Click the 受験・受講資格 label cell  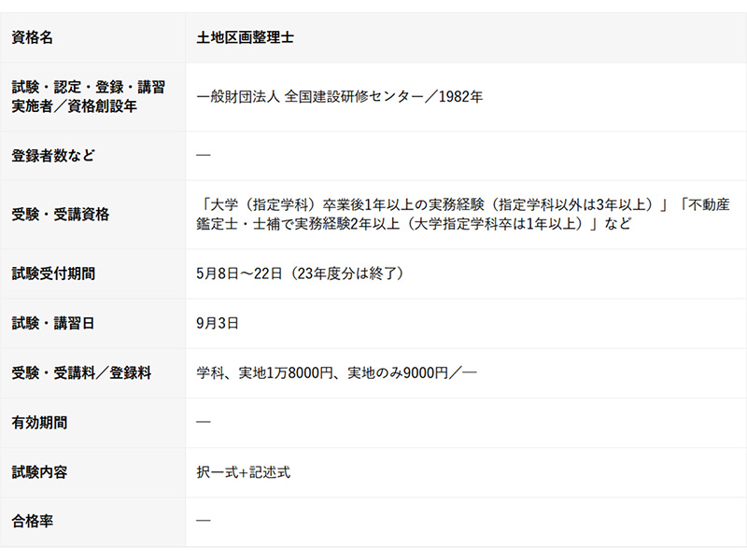tap(60, 214)
